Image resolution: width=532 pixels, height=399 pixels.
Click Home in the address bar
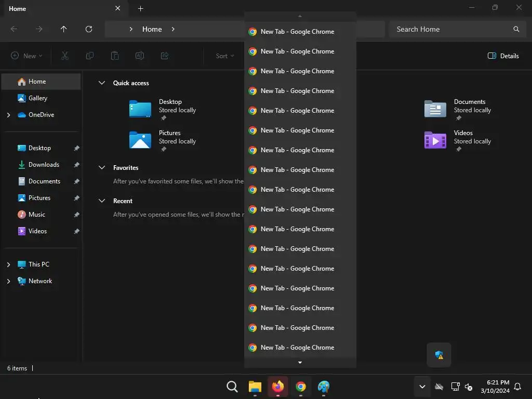pyautogui.click(x=152, y=29)
